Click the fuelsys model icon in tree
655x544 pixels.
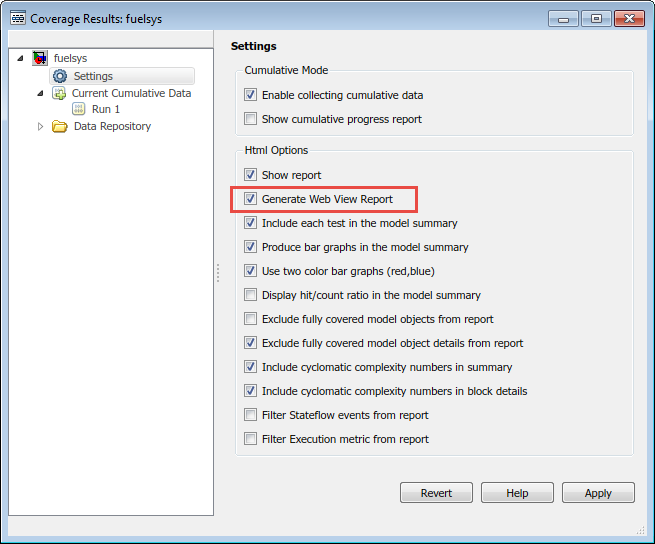point(40,58)
